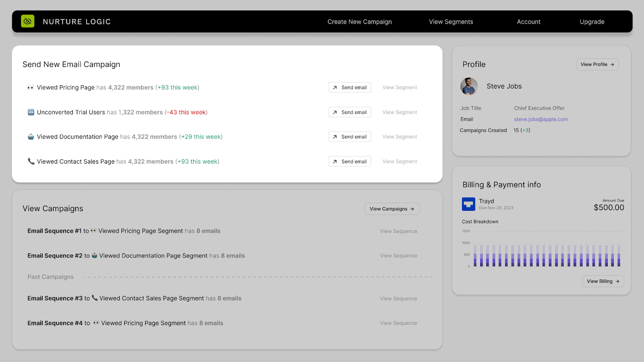Screen dimensions: 644x362
Task: Click the robot icon beside Viewed Documentation Page members
Action: coord(31,137)
